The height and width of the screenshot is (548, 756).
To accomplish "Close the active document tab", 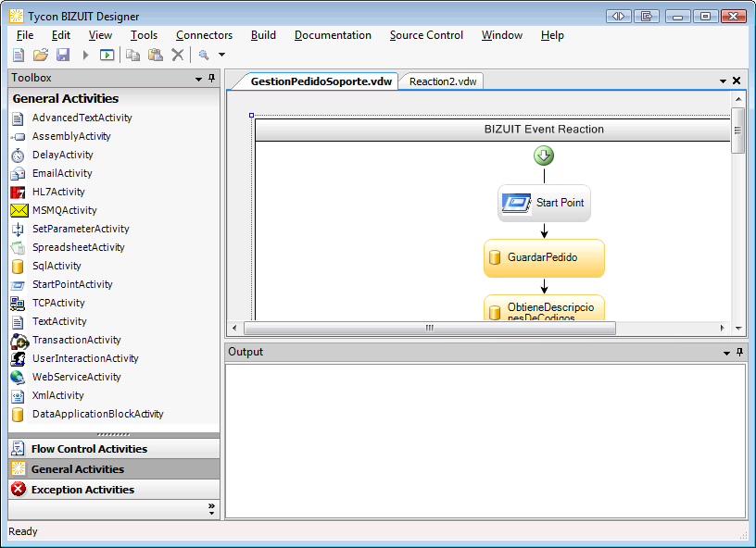I will point(737,81).
